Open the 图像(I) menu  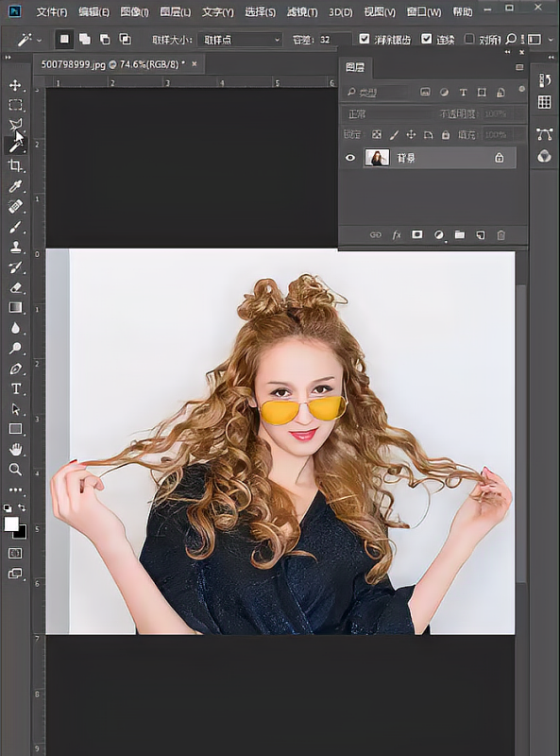(134, 11)
